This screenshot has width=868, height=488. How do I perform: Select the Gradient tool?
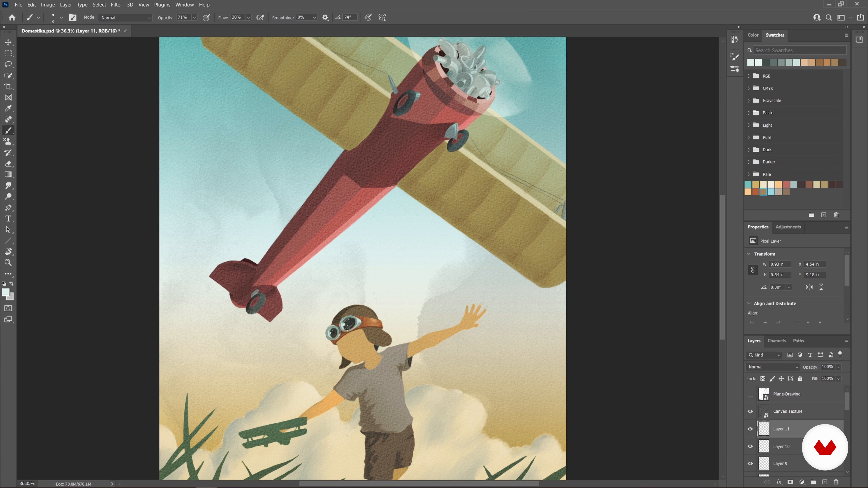[8, 174]
